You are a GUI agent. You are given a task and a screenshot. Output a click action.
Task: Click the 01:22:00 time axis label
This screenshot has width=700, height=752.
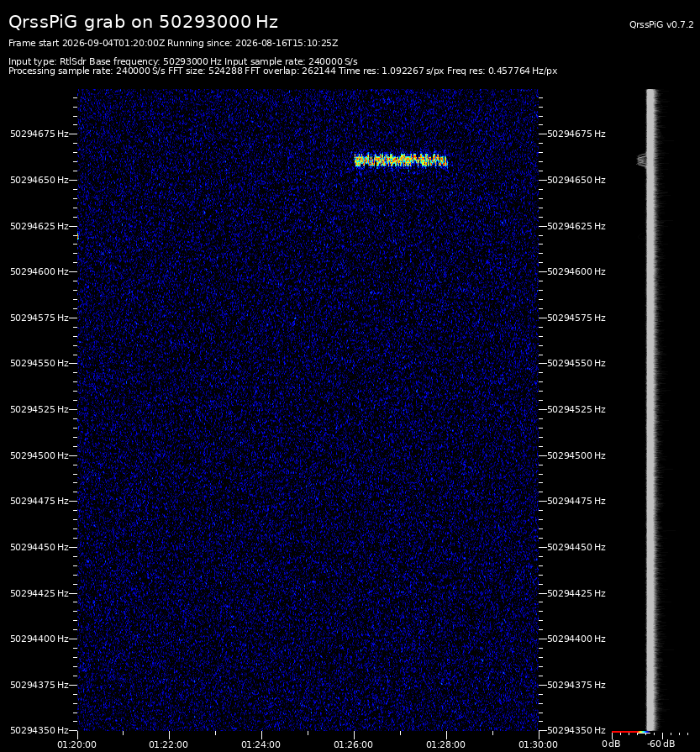pyautogui.click(x=168, y=744)
